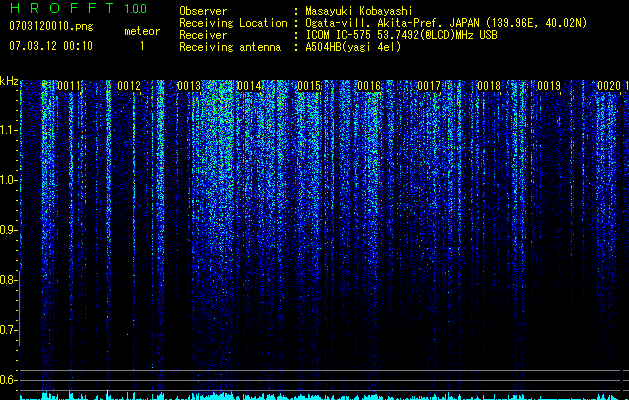The image size is (629, 400).
Task: Click the 0011 time marker
Action: click(69, 86)
